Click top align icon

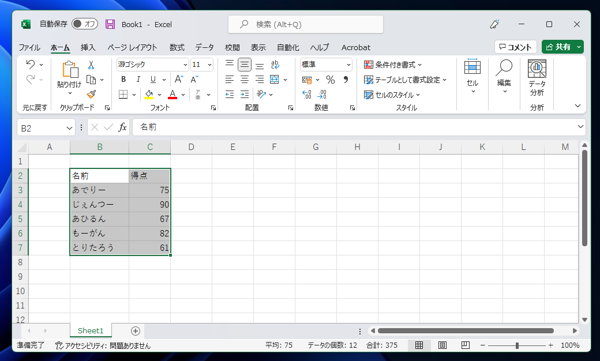[x=230, y=64]
